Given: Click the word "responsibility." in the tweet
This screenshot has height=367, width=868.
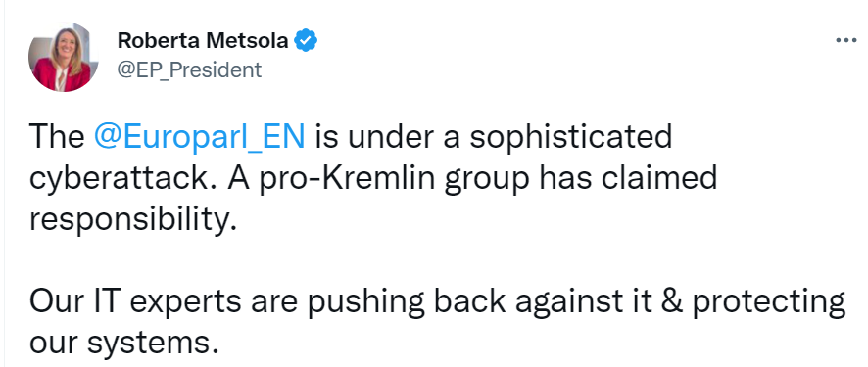Looking at the screenshot, I should 133,221.
